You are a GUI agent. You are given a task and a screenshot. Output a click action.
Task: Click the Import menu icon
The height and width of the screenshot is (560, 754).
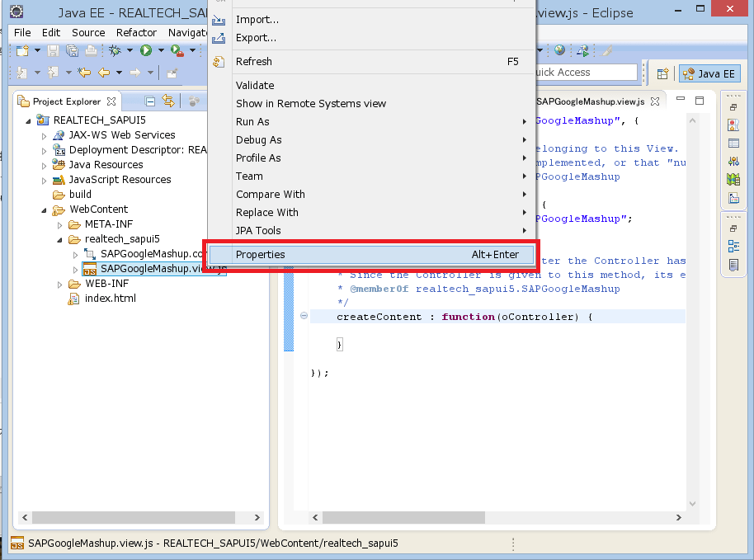pos(219,20)
